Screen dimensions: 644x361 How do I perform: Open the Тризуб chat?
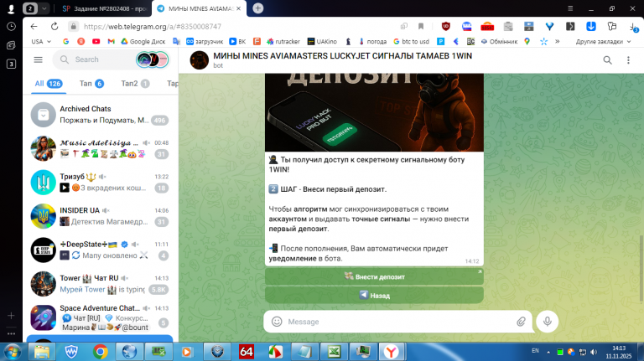(101, 182)
